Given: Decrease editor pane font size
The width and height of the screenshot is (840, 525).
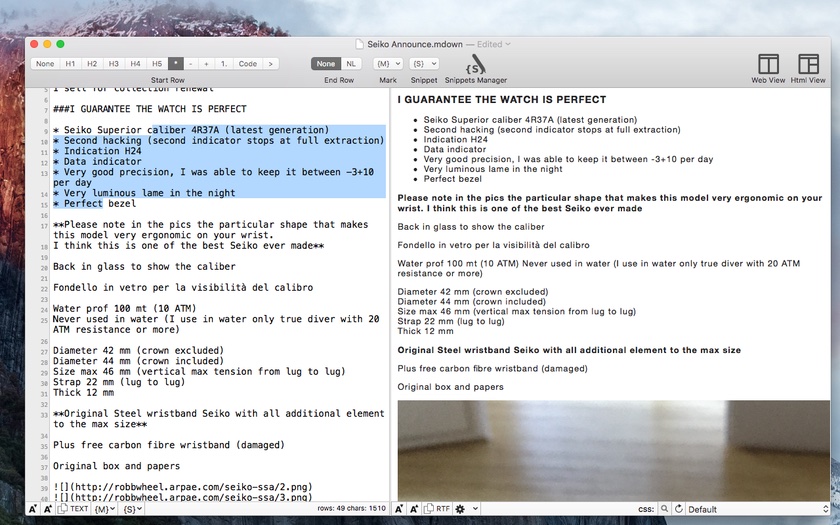Looking at the screenshot, I should (x=47, y=509).
